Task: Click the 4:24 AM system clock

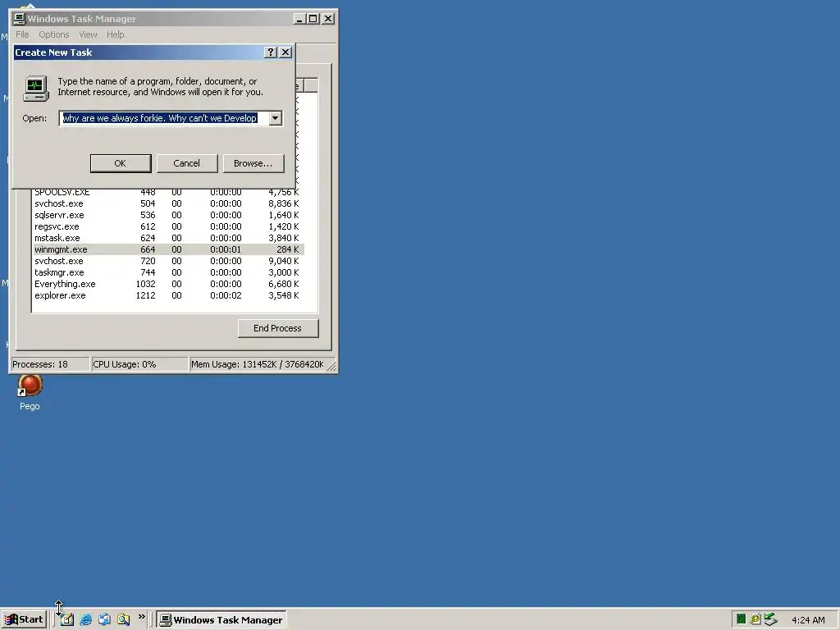Action: point(808,620)
